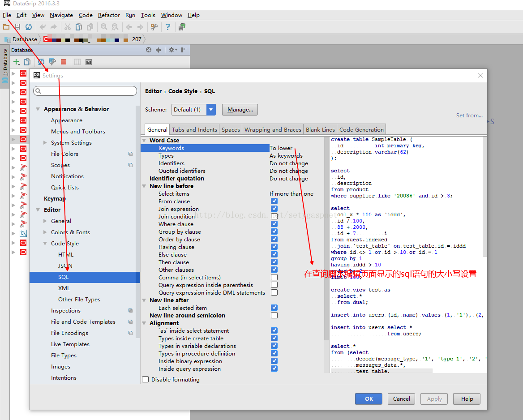
Task: Open the SQL console icon in Database panel
Action: 89,62
